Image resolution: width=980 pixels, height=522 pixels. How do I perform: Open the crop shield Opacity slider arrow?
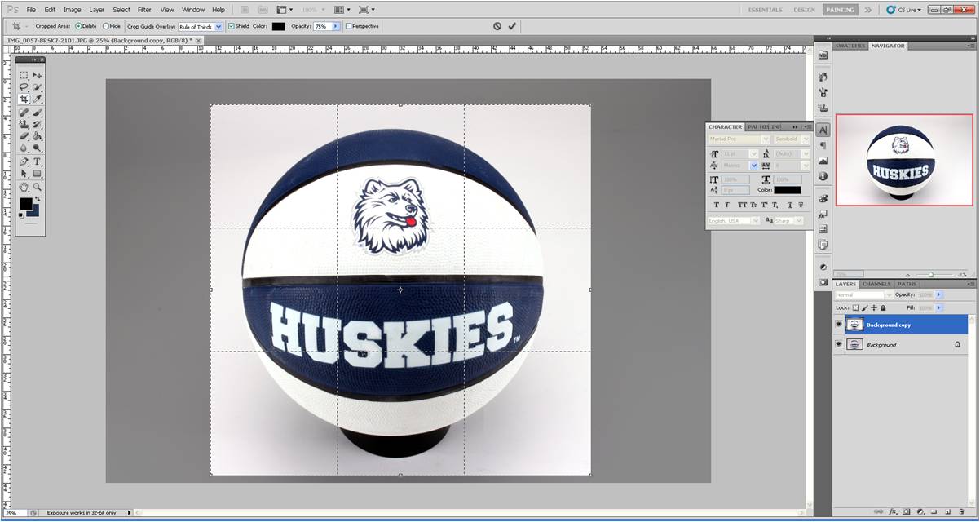335,26
